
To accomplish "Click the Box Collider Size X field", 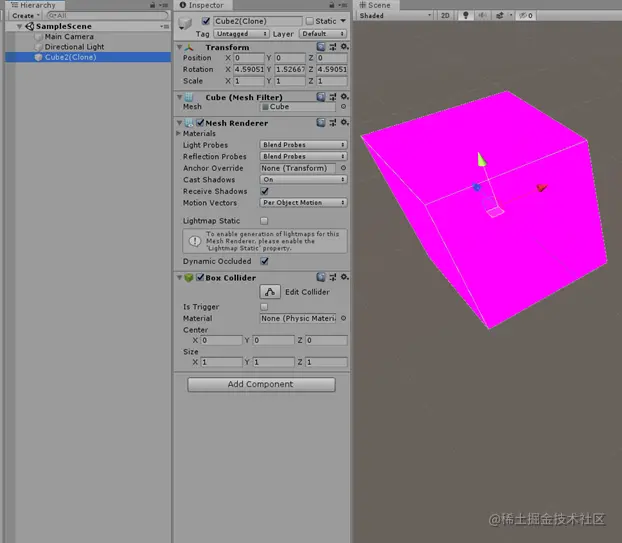I will coord(221,362).
